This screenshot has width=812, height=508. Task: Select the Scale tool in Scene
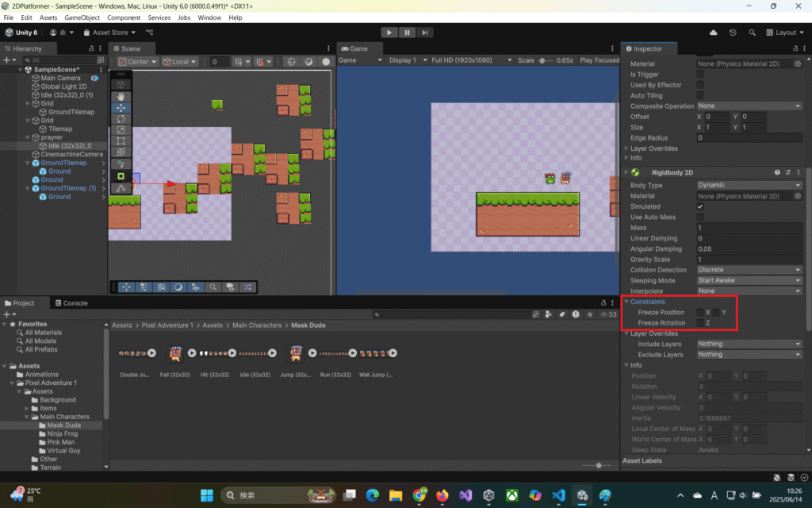(121, 129)
